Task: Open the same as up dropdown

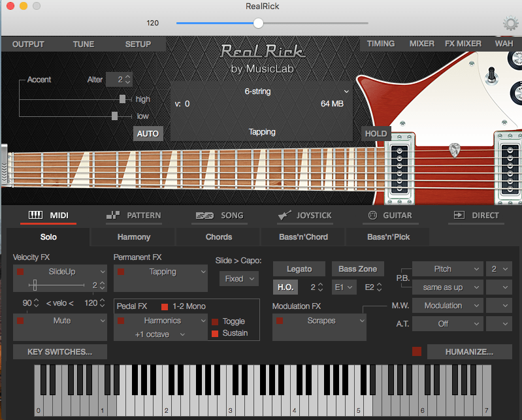Action: pos(448,287)
